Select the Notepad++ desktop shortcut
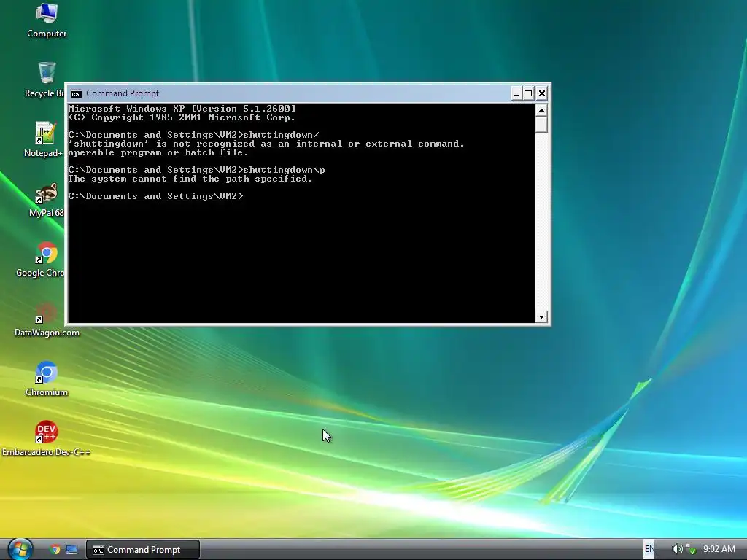This screenshot has height=560, width=747. (x=44, y=139)
